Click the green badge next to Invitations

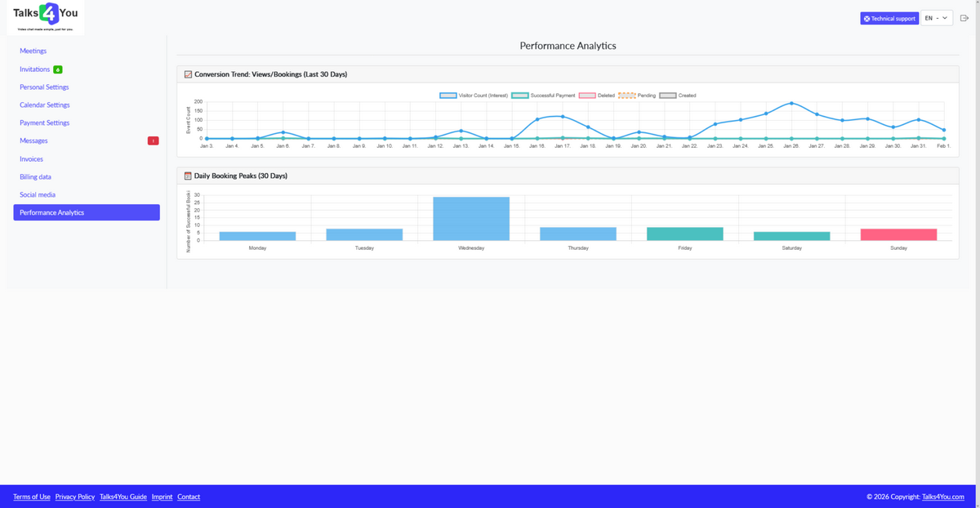click(57, 69)
